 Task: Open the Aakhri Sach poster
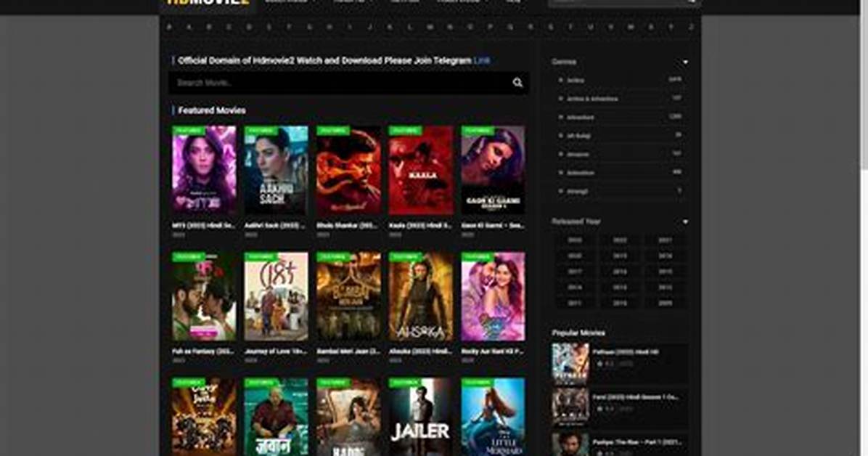pyautogui.click(x=276, y=171)
